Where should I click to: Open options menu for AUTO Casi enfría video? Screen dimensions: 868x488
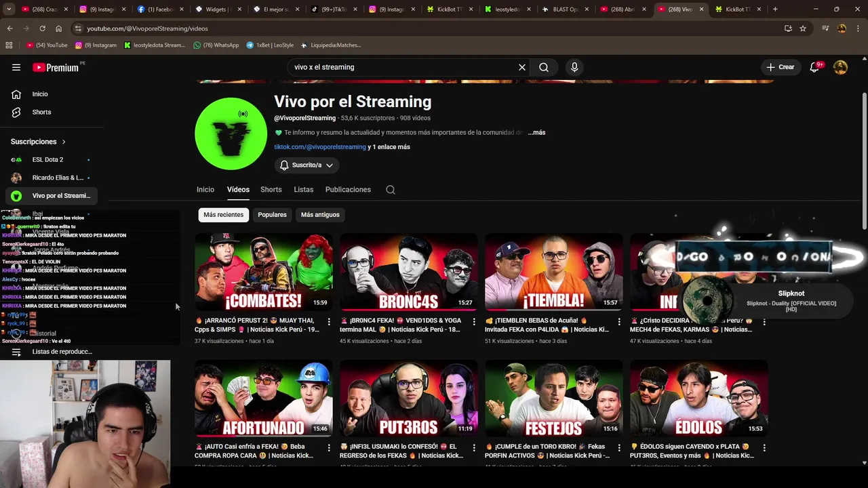(329, 448)
